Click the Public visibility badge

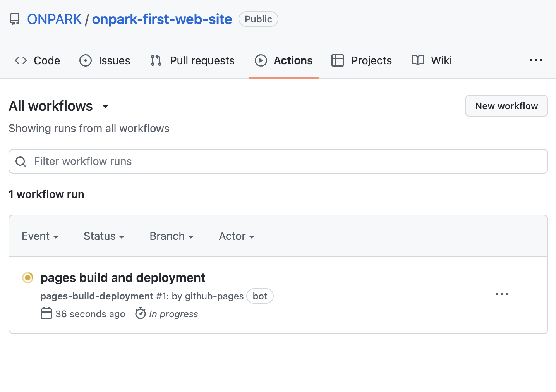tap(258, 19)
